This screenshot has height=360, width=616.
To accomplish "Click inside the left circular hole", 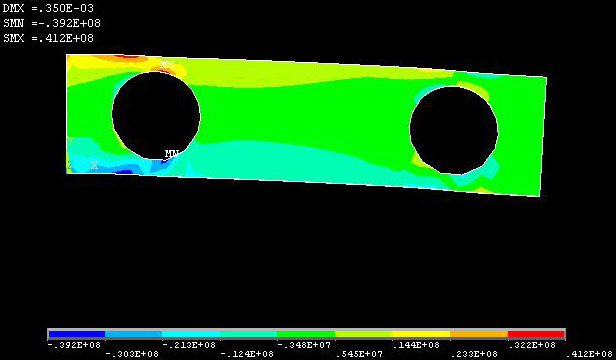I will coord(156,116).
